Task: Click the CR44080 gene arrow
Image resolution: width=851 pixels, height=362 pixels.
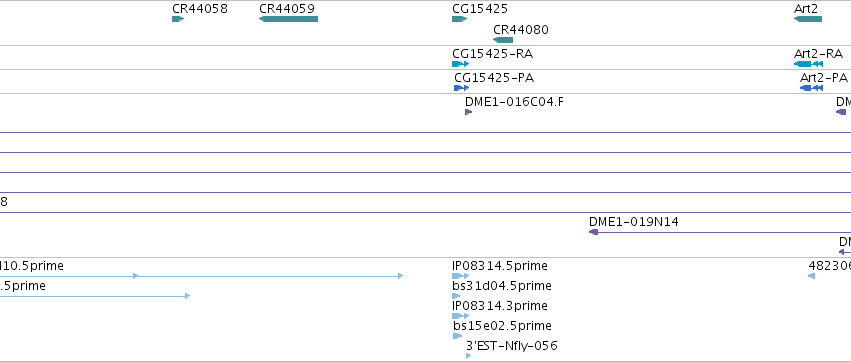Action: coord(503,40)
